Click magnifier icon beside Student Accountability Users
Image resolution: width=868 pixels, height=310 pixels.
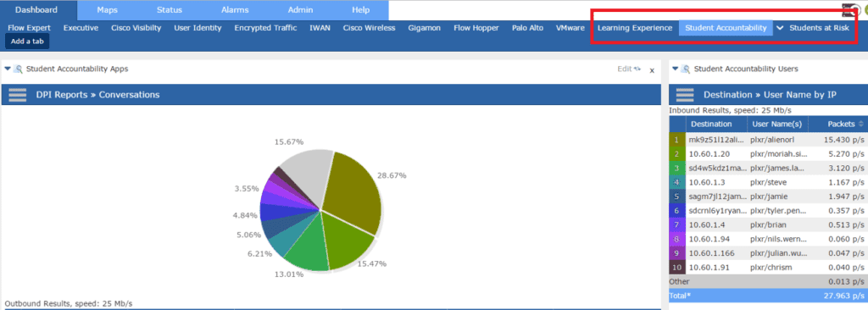point(685,69)
